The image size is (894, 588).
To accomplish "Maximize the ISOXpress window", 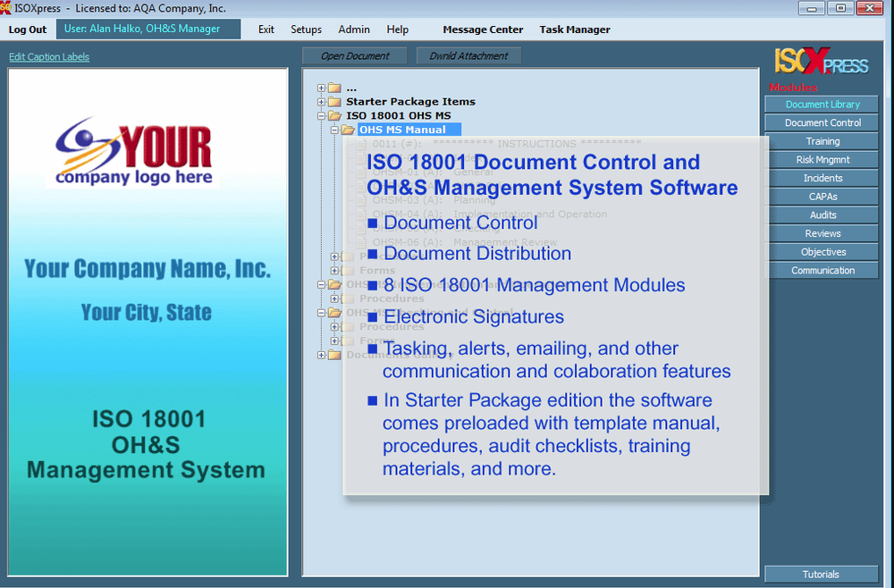I will [841, 8].
